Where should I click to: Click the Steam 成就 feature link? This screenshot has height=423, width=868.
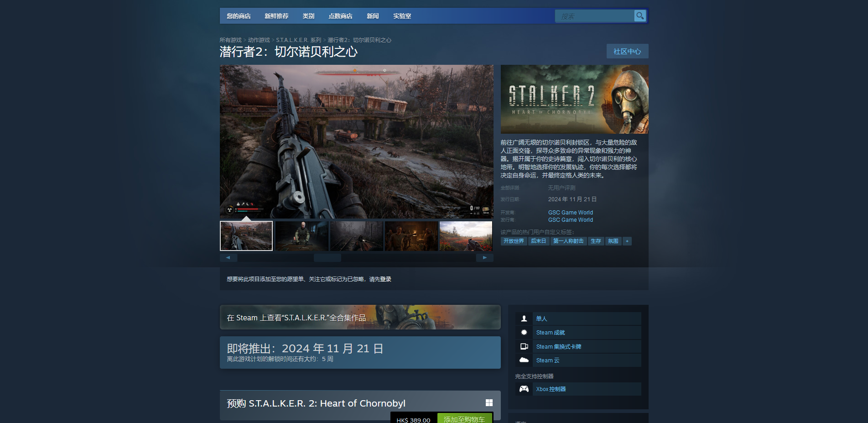click(x=551, y=333)
